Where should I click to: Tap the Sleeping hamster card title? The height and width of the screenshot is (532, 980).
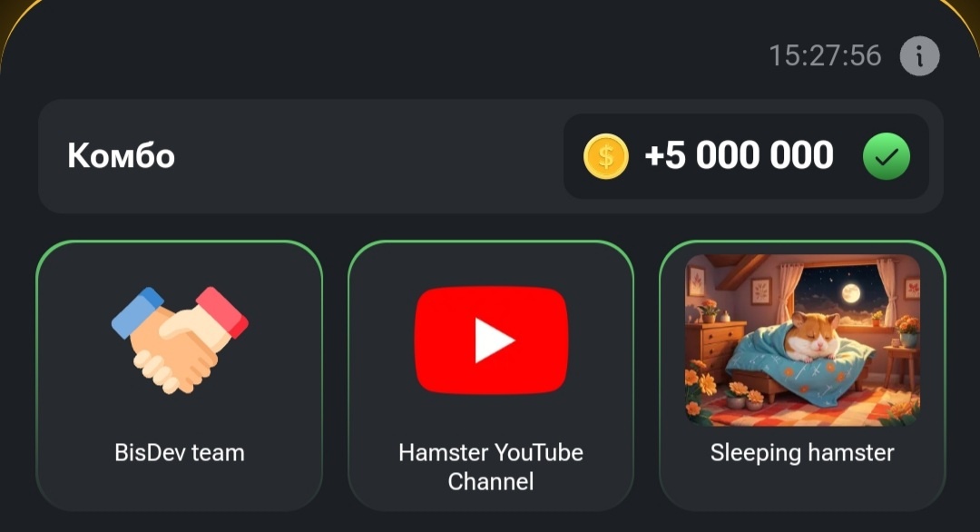point(802,453)
